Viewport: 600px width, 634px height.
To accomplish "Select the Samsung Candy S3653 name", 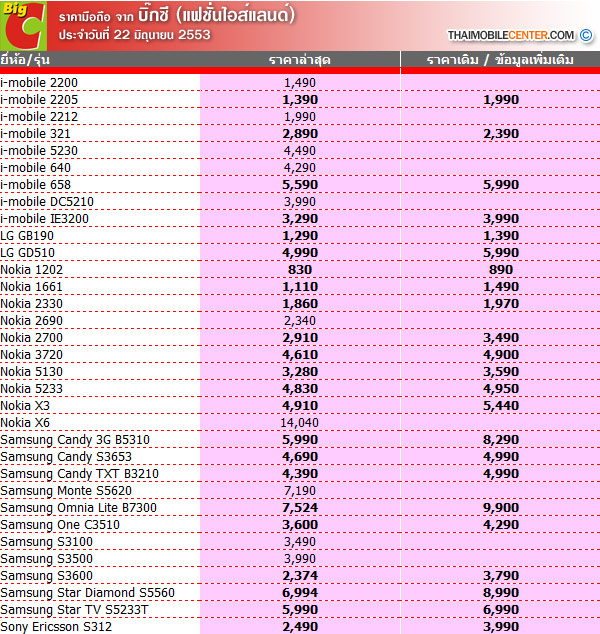I will (66, 457).
